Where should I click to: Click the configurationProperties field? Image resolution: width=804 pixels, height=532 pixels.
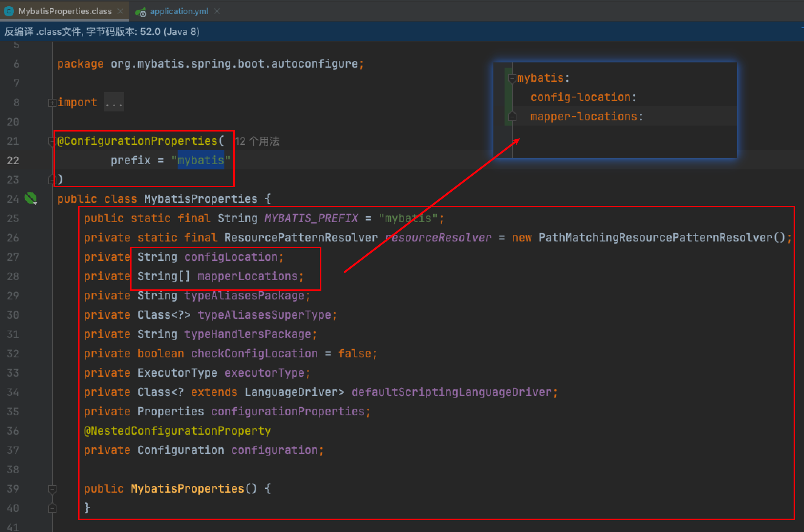(x=288, y=411)
